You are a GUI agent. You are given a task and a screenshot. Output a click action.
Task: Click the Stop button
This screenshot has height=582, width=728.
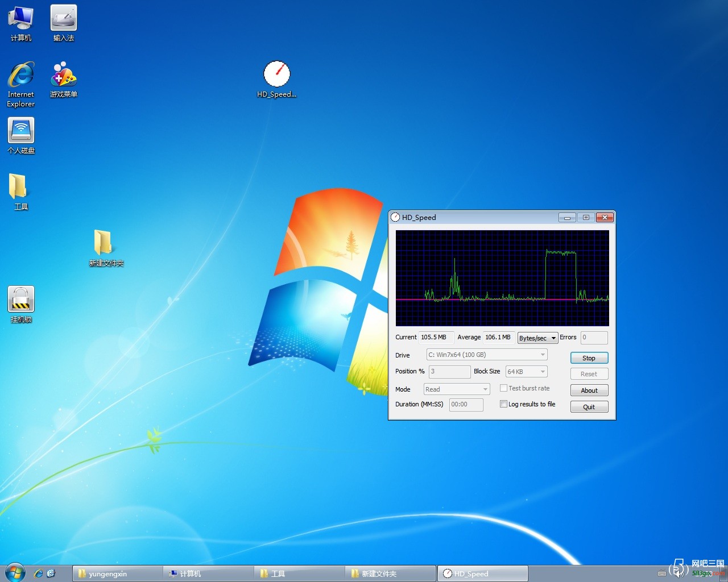tap(589, 358)
